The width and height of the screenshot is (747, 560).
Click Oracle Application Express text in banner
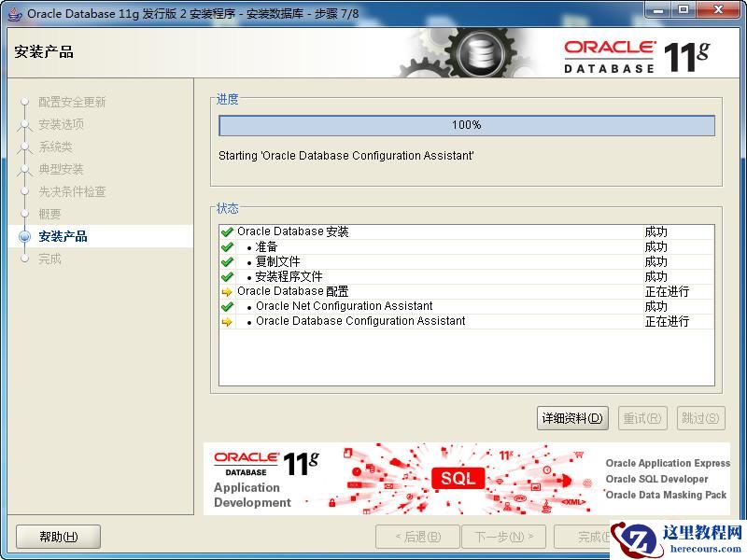(x=668, y=463)
